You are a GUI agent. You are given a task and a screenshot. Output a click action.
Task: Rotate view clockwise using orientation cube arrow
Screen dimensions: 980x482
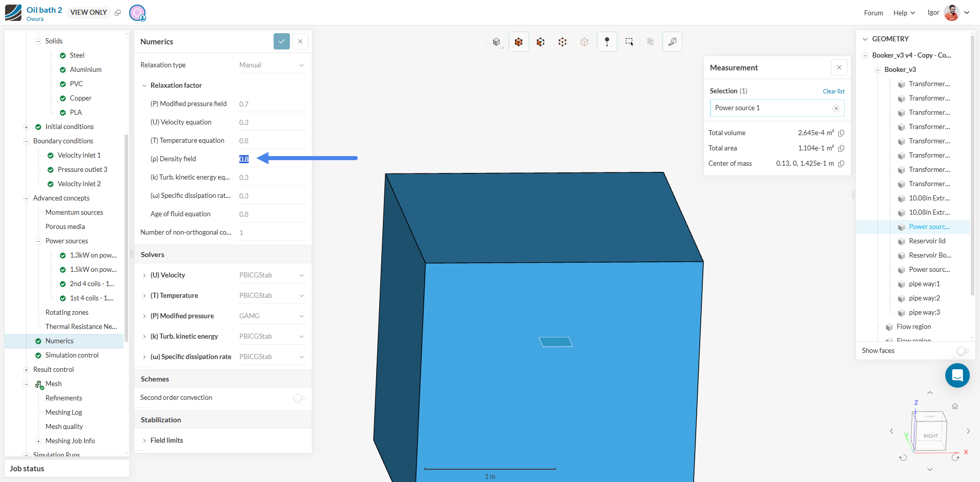955,458
